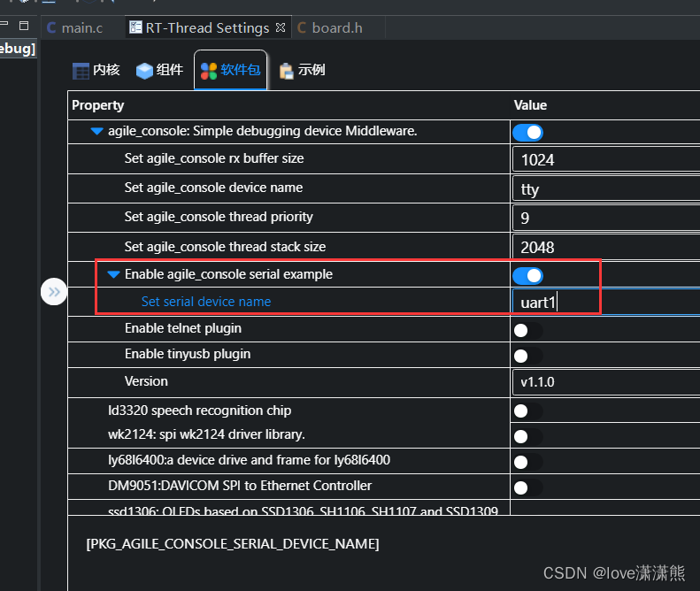The height and width of the screenshot is (591, 700).
Task: Enable ld3320 speech recognition chip toggle
Action: (x=527, y=411)
